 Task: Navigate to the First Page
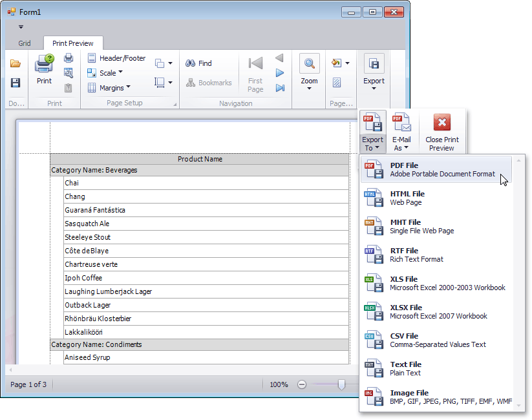click(255, 71)
